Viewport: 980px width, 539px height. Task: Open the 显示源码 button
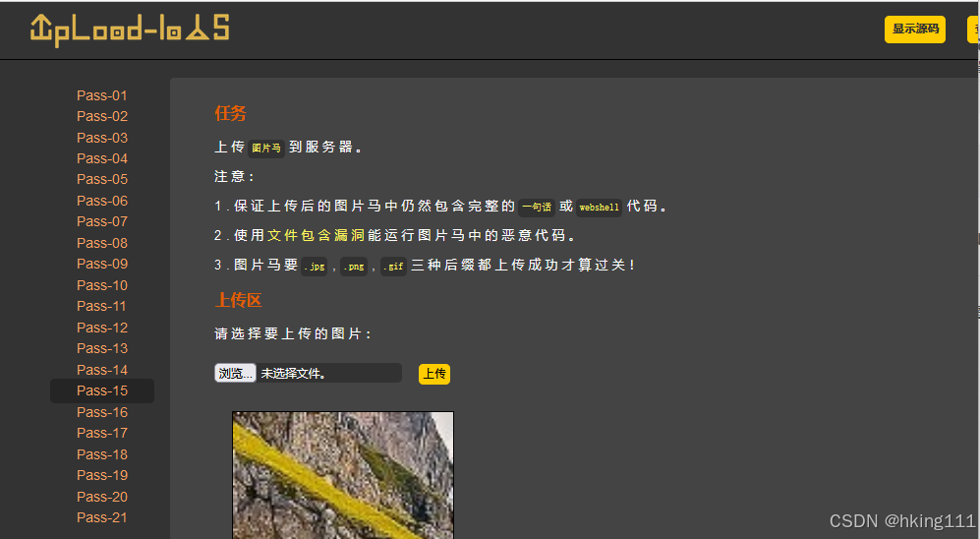[914, 30]
